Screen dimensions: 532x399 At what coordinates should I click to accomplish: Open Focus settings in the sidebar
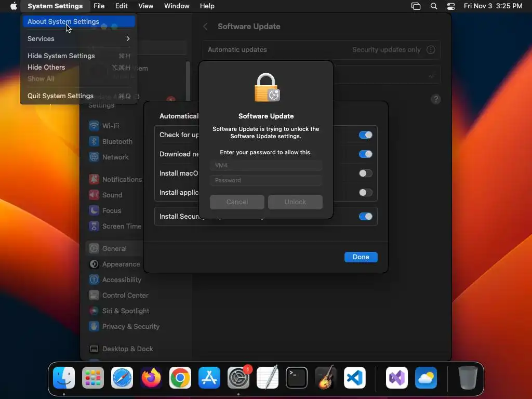105,210
